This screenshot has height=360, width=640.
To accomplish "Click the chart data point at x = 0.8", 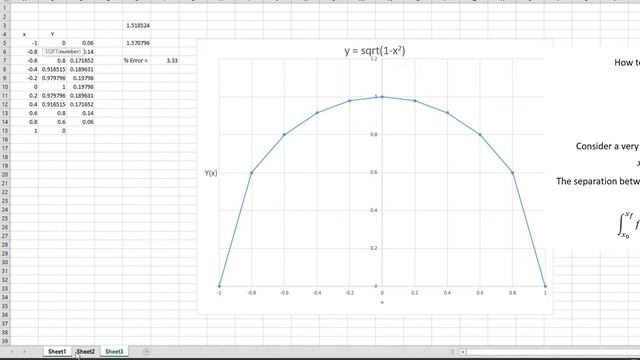I will (513, 173).
